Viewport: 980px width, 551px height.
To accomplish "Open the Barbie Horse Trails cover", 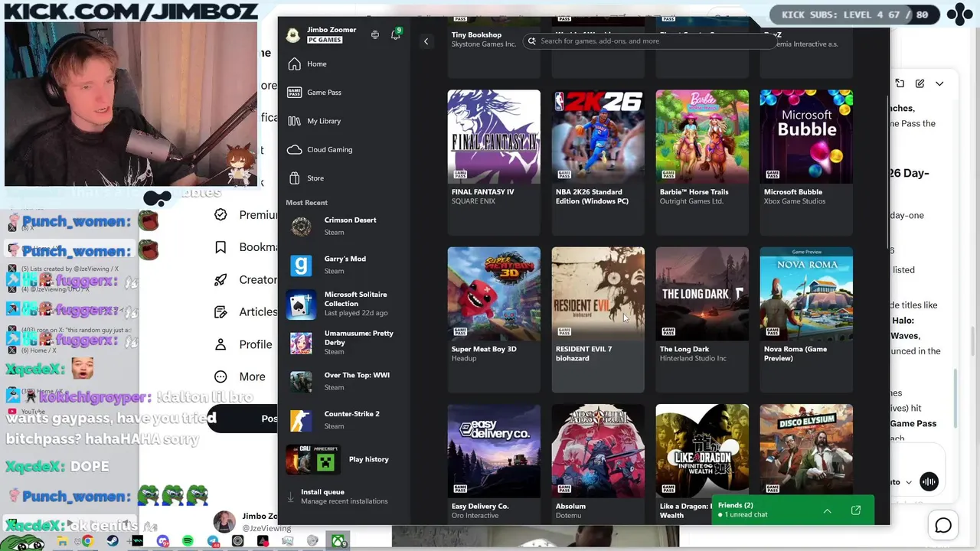I will (702, 137).
